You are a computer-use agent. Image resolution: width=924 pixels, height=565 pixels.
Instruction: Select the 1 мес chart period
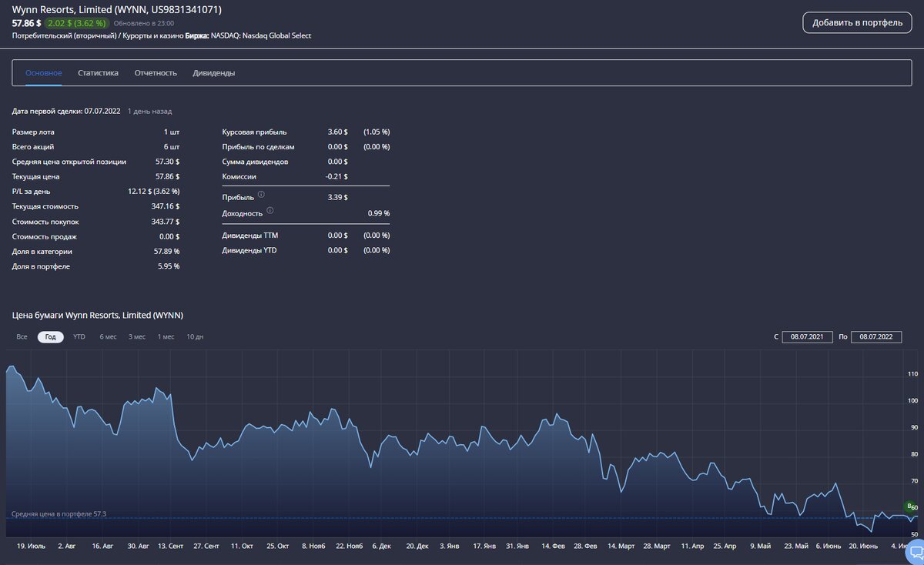click(x=166, y=337)
